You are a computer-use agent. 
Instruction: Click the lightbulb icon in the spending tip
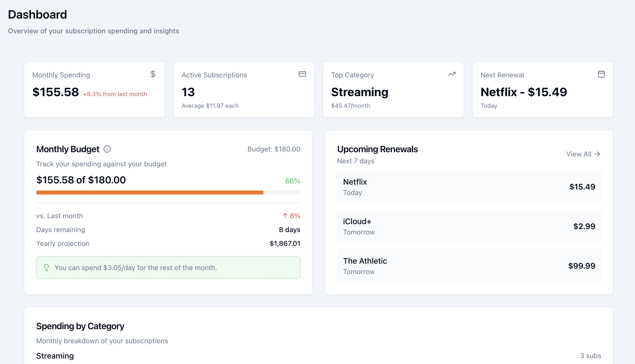[46, 267]
